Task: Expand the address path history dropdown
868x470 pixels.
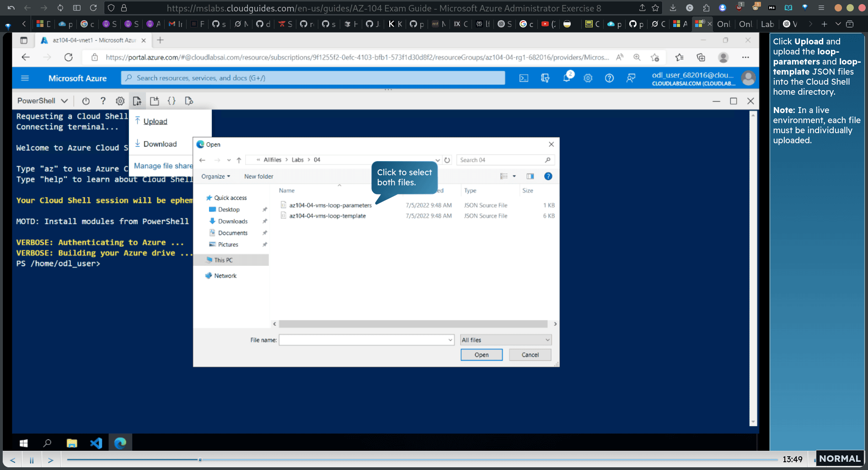Action: click(x=438, y=160)
